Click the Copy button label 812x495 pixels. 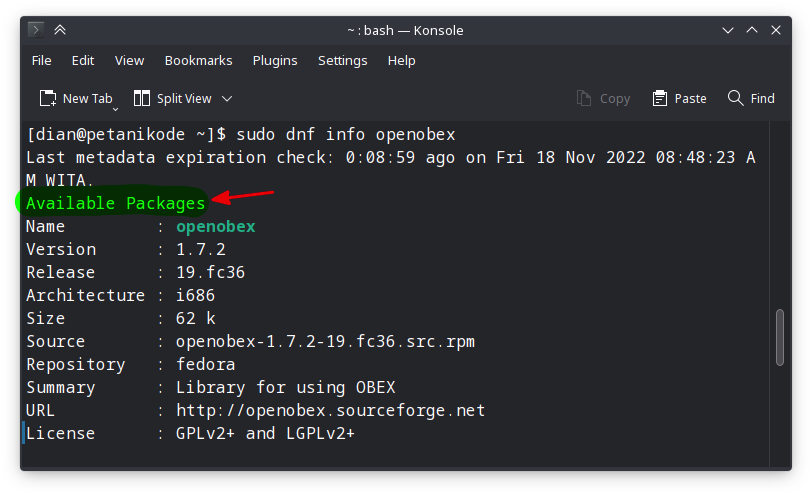coord(615,98)
